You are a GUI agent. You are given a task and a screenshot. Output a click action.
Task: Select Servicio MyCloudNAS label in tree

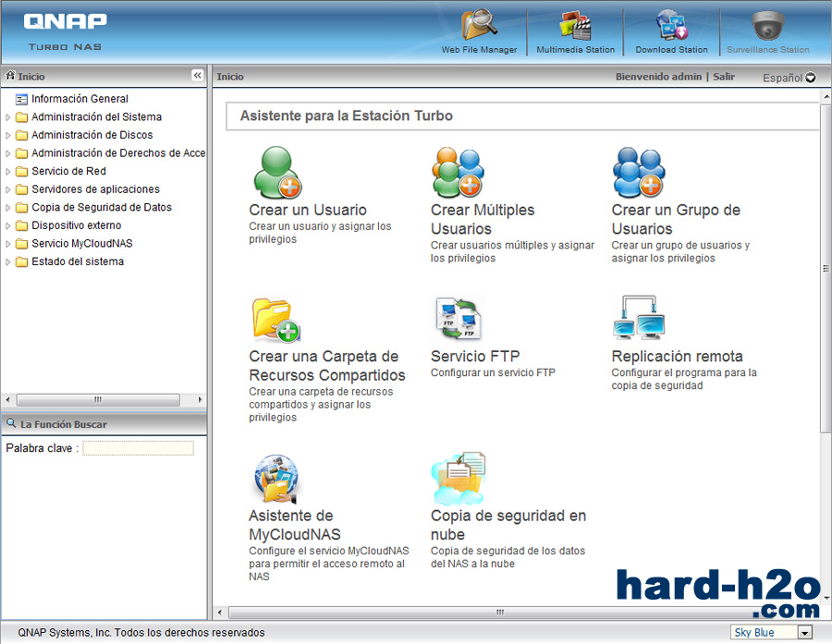pyautogui.click(x=82, y=243)
